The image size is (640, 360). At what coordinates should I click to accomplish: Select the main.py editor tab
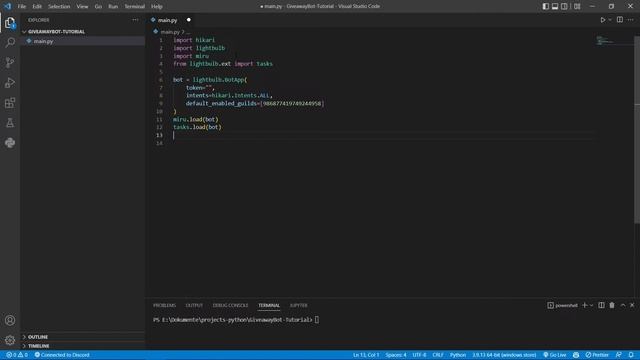[x=167, y=20]
